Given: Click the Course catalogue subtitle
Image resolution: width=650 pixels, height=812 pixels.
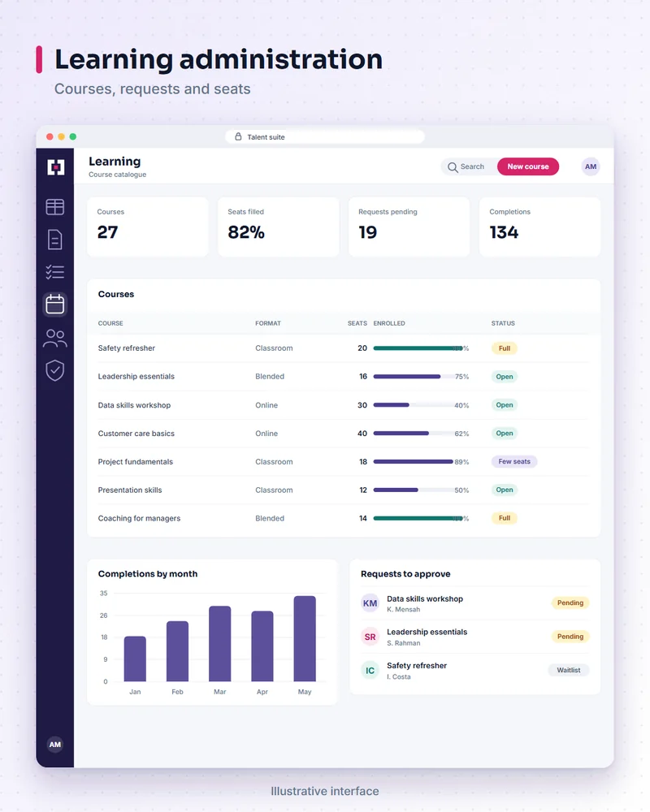Looking at the screenshot, I should [117, 175].
